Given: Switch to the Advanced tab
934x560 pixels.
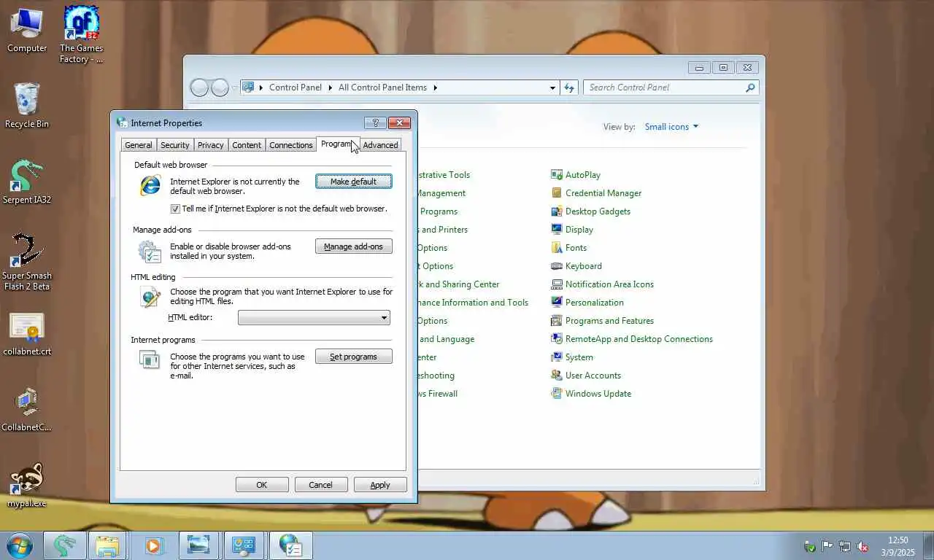Looking at the screenshot, I should pyautogui.click(x=381, y=145).
